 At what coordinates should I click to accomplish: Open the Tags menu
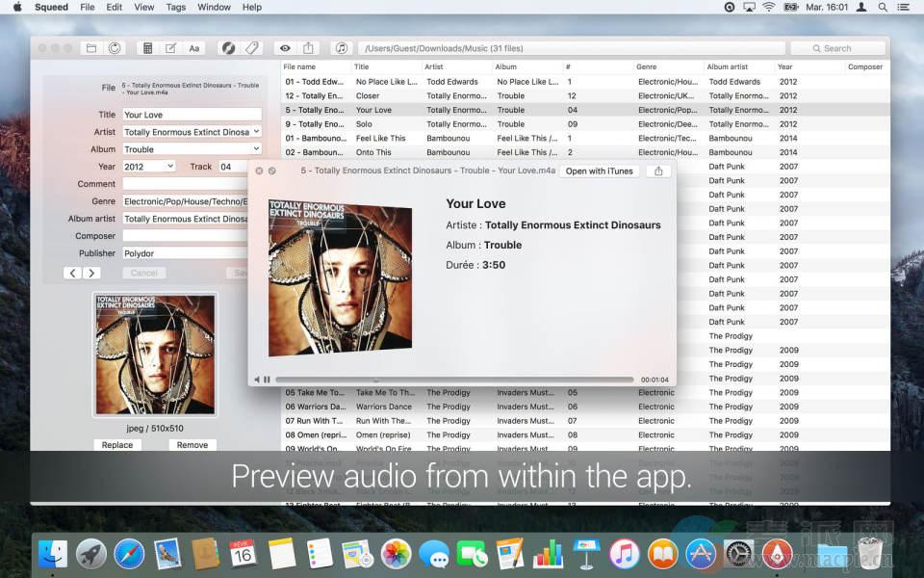pyautogui.click(x=175, y=7)
